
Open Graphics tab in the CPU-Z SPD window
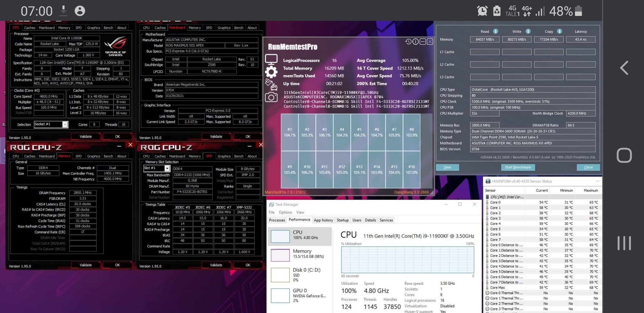coord(224,156)
